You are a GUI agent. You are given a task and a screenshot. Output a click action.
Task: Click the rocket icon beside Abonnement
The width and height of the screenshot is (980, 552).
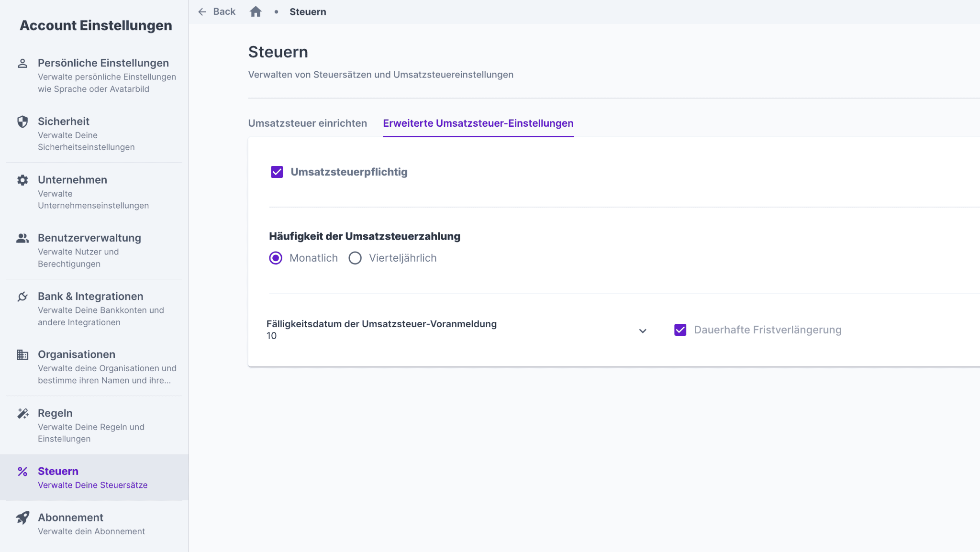[22, 518]
